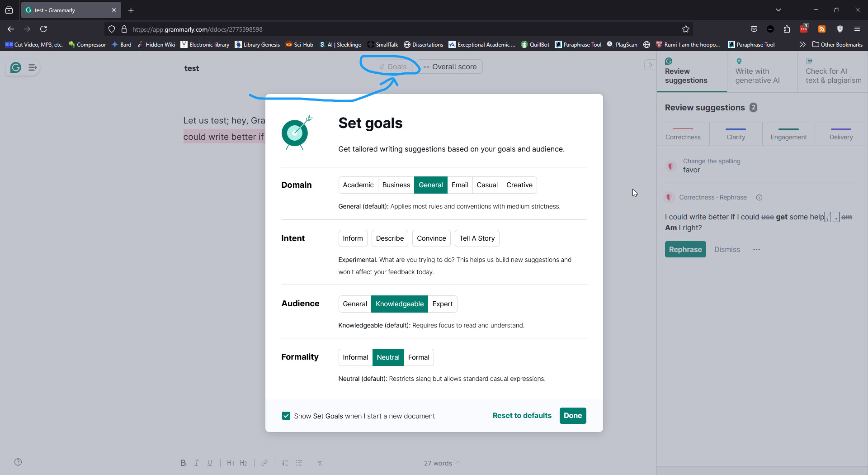Collapse the right sidebar with chevron
Image resolution: width=868 pixels, height=475 pixels.
pos(650,65)
